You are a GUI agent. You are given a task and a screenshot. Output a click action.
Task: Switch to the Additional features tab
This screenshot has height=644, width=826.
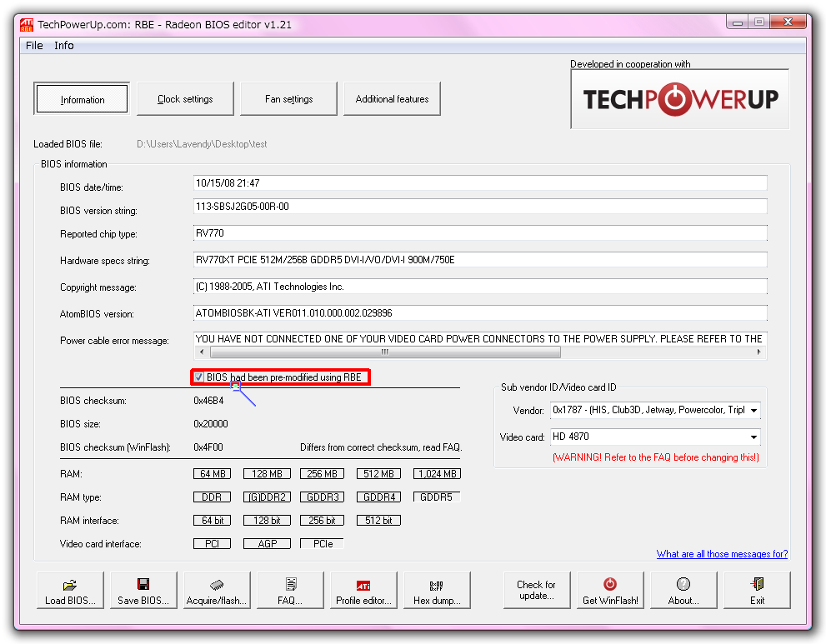coord(392,98)
